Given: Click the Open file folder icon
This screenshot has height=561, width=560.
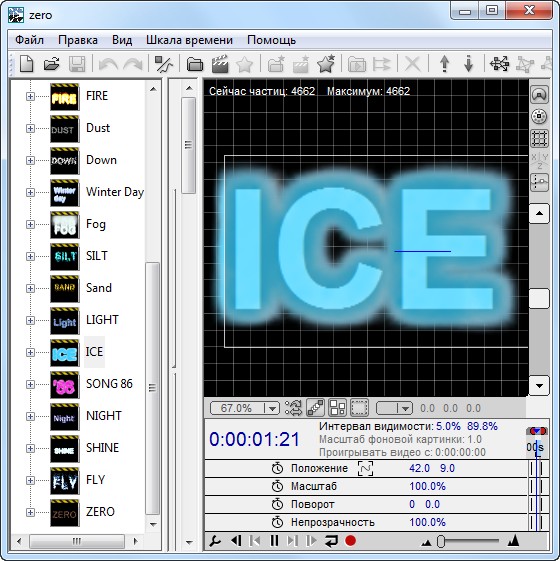Looking at the screenshot, I should coord(52,64).
